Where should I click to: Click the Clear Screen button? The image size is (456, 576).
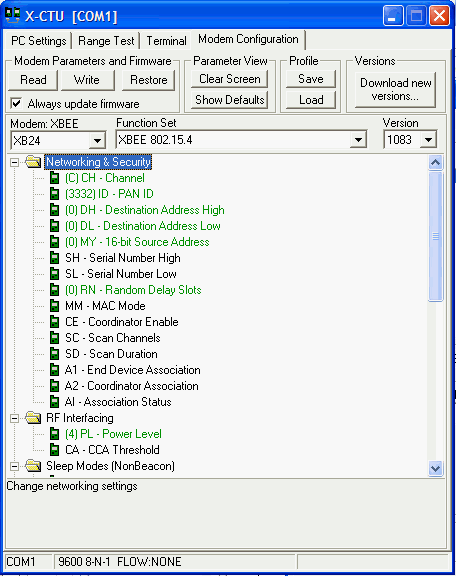point(230,79)
